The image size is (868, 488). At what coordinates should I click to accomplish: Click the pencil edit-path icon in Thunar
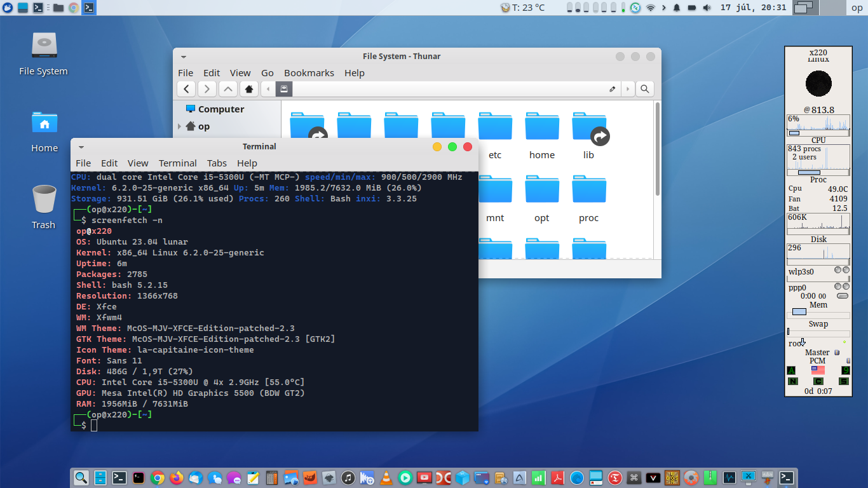pos(612,89)
